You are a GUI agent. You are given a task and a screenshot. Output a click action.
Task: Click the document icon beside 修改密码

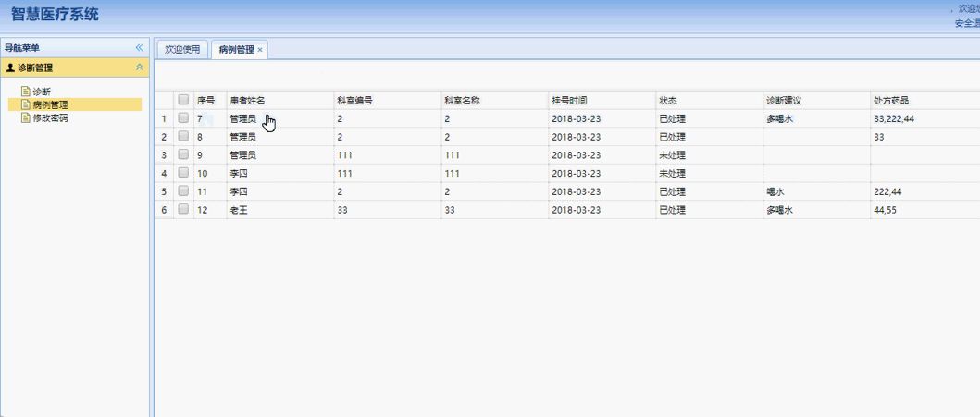point(26,117)
